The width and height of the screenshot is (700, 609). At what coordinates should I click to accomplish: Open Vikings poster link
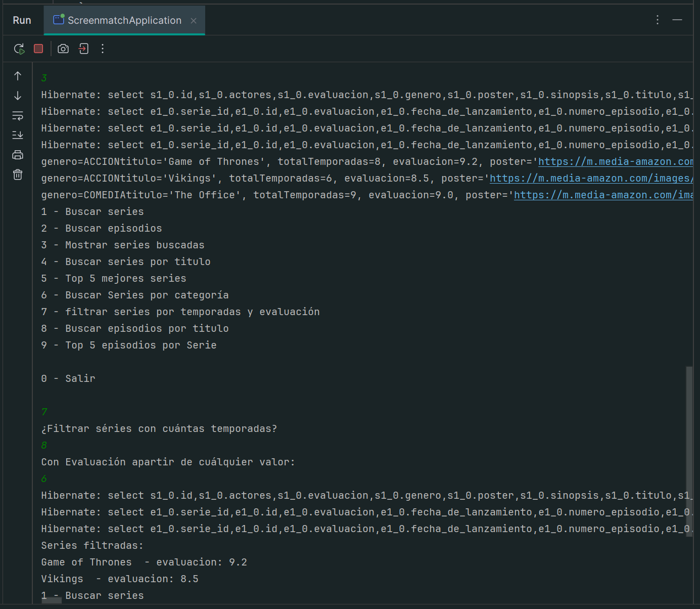(x=591, y=179)
